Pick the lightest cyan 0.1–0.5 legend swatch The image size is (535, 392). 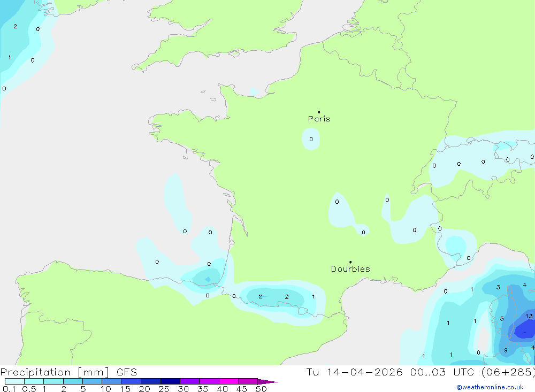14,381
